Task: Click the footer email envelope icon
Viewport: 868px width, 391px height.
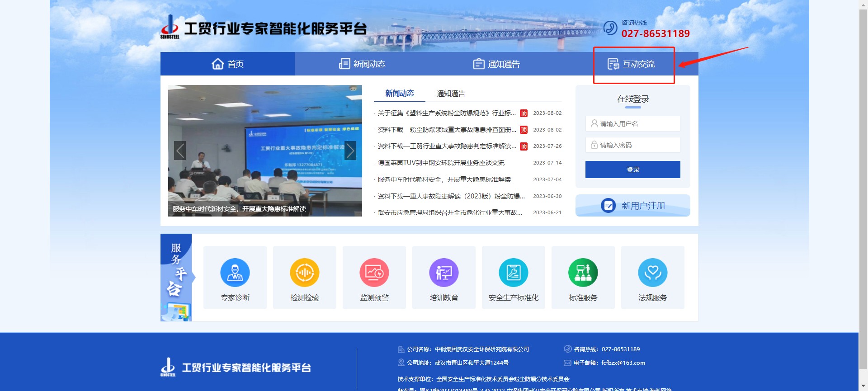Action: coord(567,363)
